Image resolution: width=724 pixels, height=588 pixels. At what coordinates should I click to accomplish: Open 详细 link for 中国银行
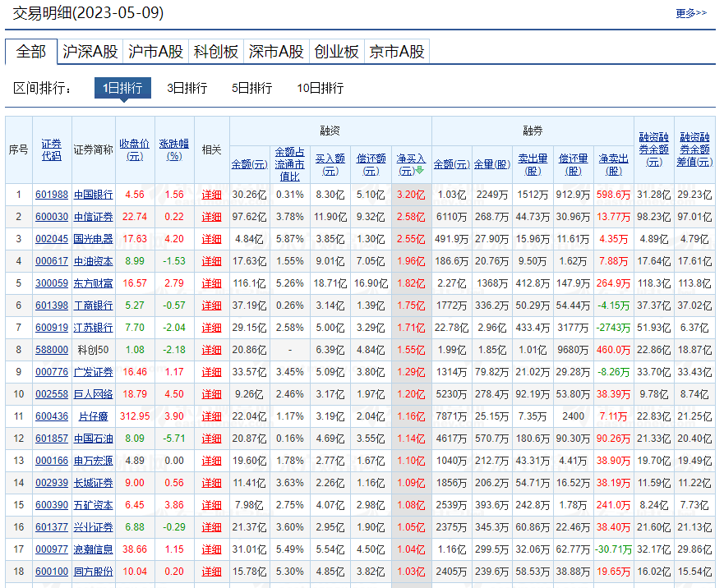212,195
